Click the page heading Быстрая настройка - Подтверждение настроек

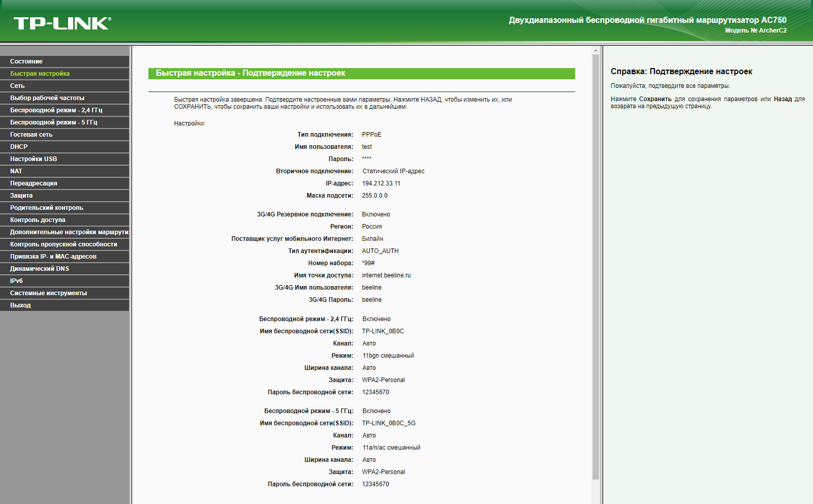[x=251, y=73]
